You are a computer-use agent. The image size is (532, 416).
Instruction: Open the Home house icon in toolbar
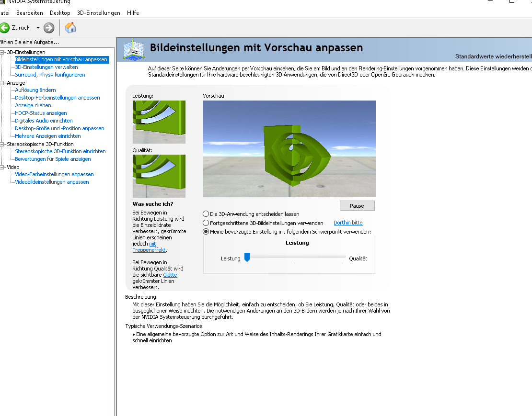point(70,27)
